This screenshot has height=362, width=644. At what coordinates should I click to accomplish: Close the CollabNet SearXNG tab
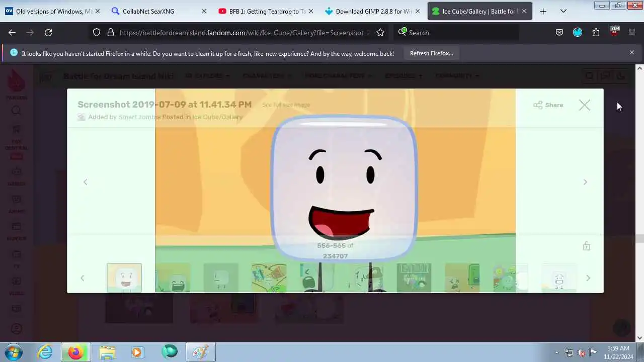204,11
